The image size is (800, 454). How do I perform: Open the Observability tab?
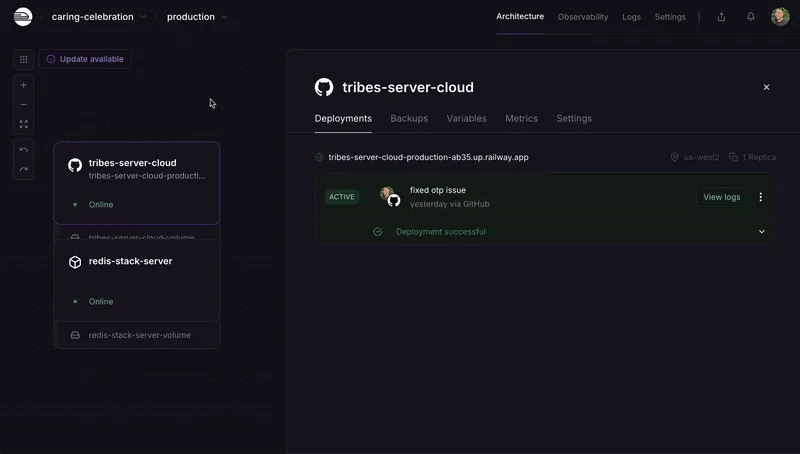pos(583,17)
